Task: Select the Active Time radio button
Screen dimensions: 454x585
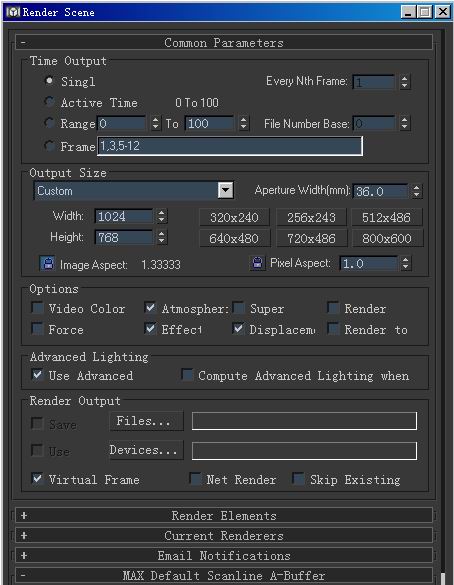Action: 49,102
